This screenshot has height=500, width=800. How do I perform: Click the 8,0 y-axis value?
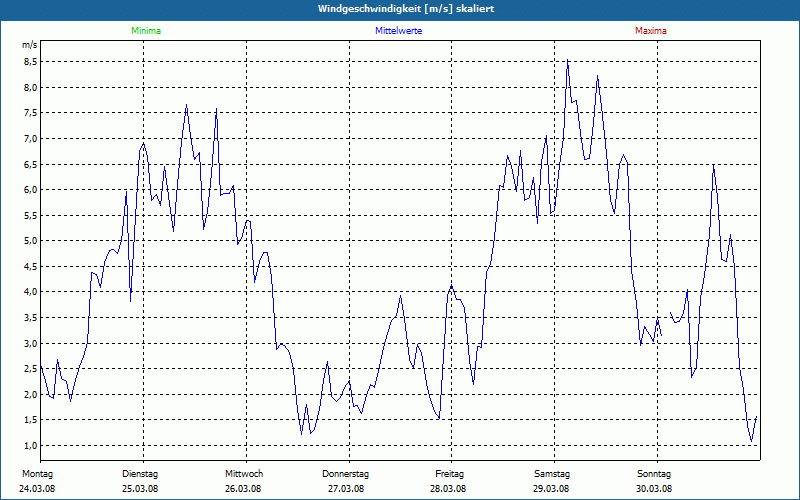coord(31,87)
